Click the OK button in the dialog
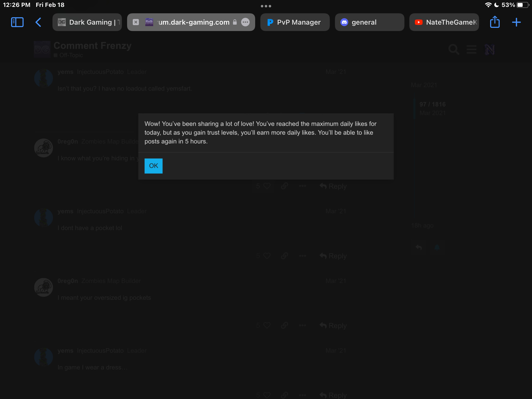This screenshot has height=399, width=532. [153, 166]
